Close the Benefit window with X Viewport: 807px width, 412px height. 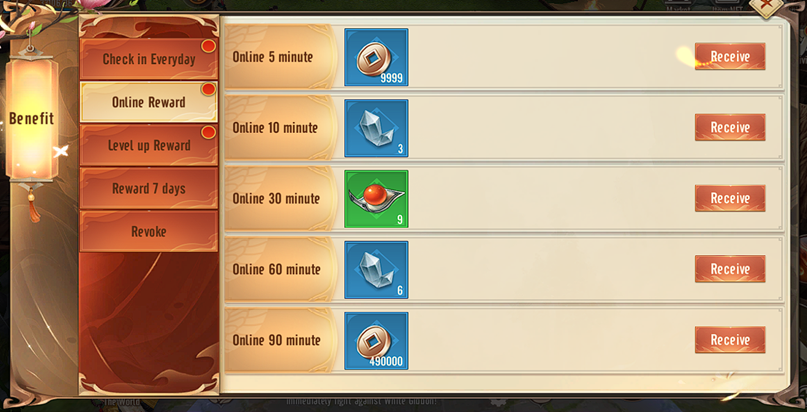click(x=767, y=7)
